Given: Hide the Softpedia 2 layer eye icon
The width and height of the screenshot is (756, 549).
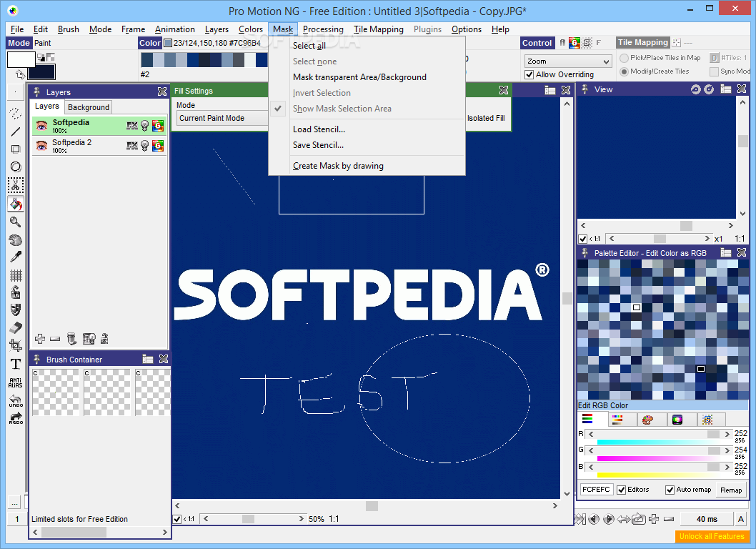Looking at the screenshot, I should (42, 146).
